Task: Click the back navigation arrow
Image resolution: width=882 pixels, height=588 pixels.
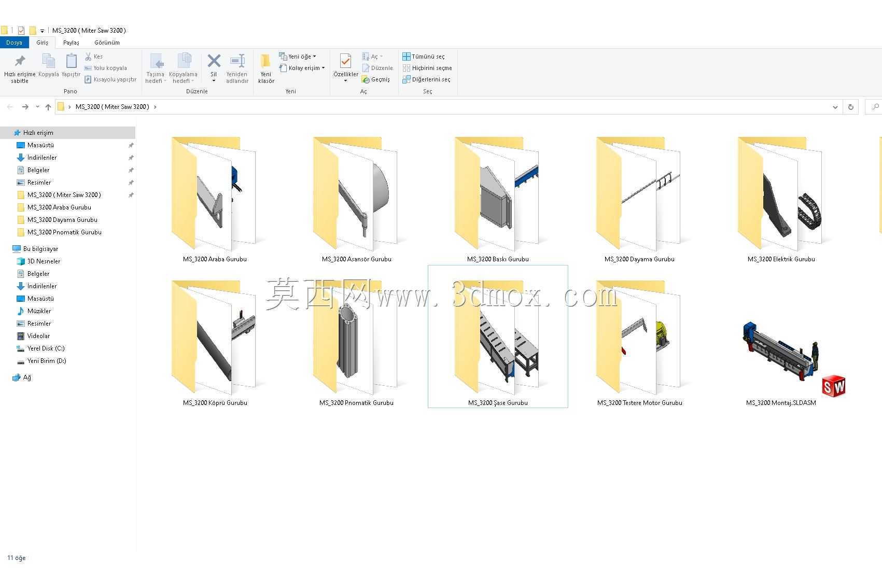Action: (10, 107)
